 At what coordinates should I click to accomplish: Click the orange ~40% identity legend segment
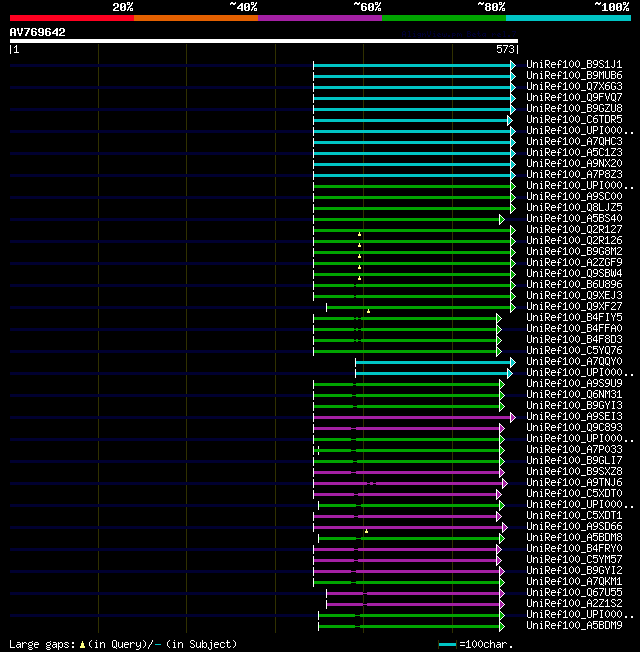coord(196,18)
